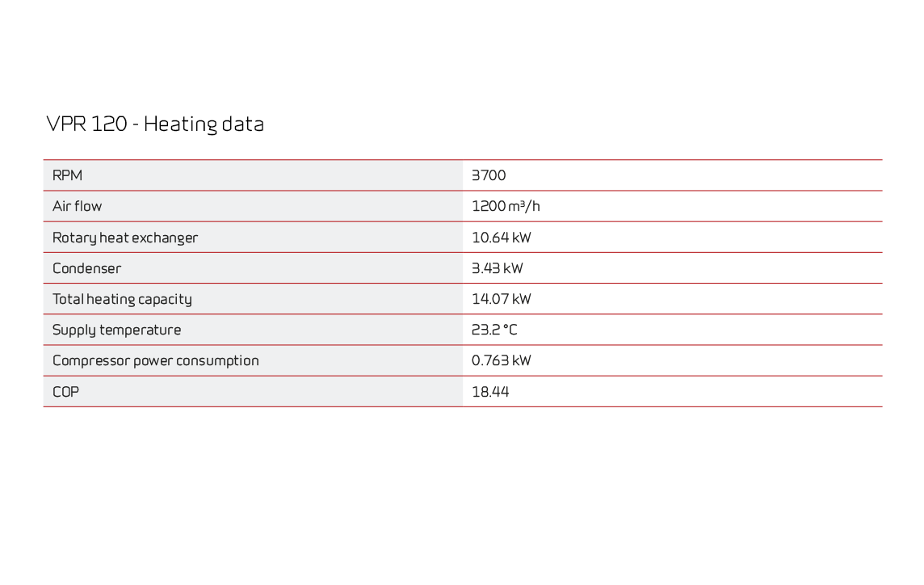Click the 18.44 COP value
The width and height of the screenshot is (924, 585).
point(490,392)
